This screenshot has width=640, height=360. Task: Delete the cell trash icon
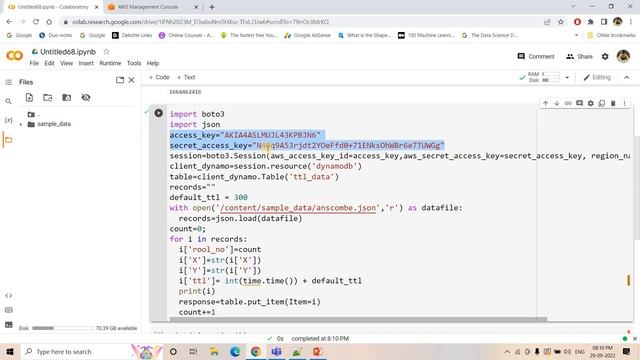click(613, 103)
